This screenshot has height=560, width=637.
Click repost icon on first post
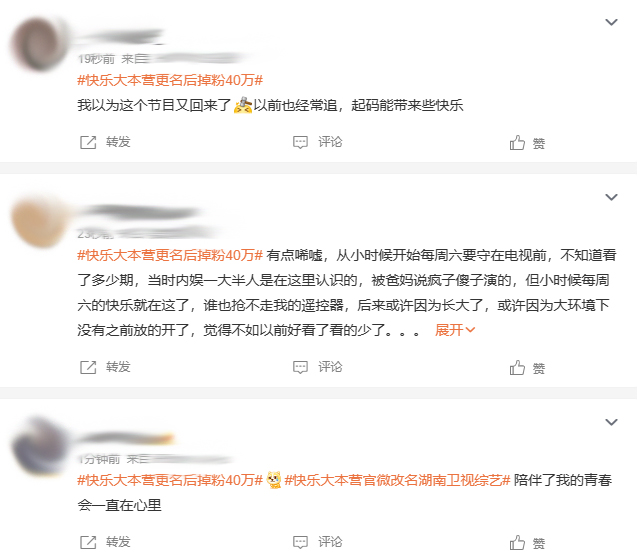coord(88,142)
